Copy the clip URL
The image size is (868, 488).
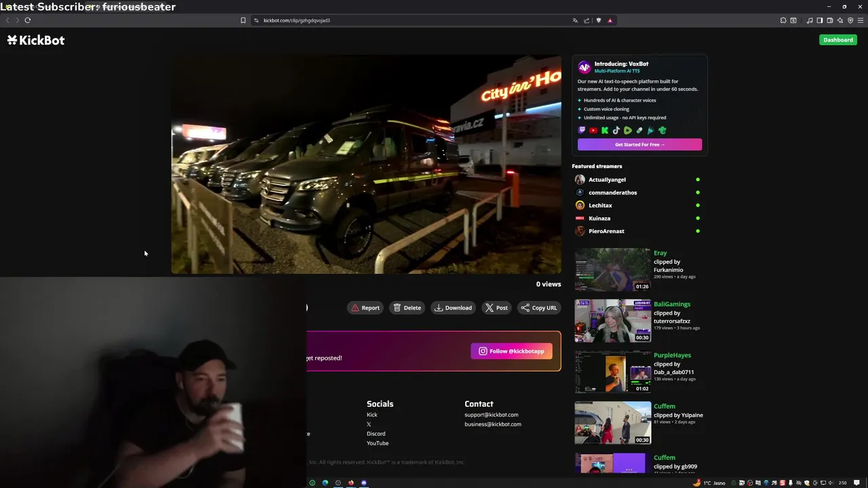pyautogui.click(x=539, y=308)
